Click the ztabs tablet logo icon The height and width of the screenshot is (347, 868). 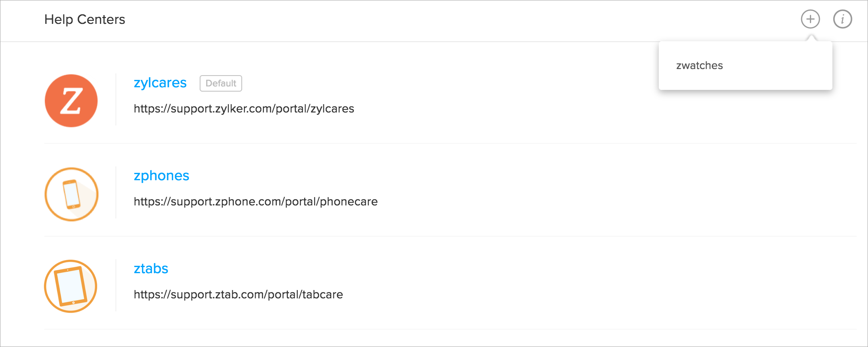click(x=71, y=286)
